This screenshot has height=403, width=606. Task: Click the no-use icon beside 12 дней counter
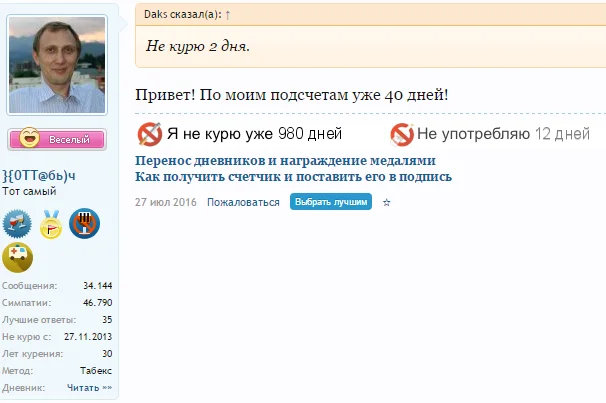coord(402,134)
